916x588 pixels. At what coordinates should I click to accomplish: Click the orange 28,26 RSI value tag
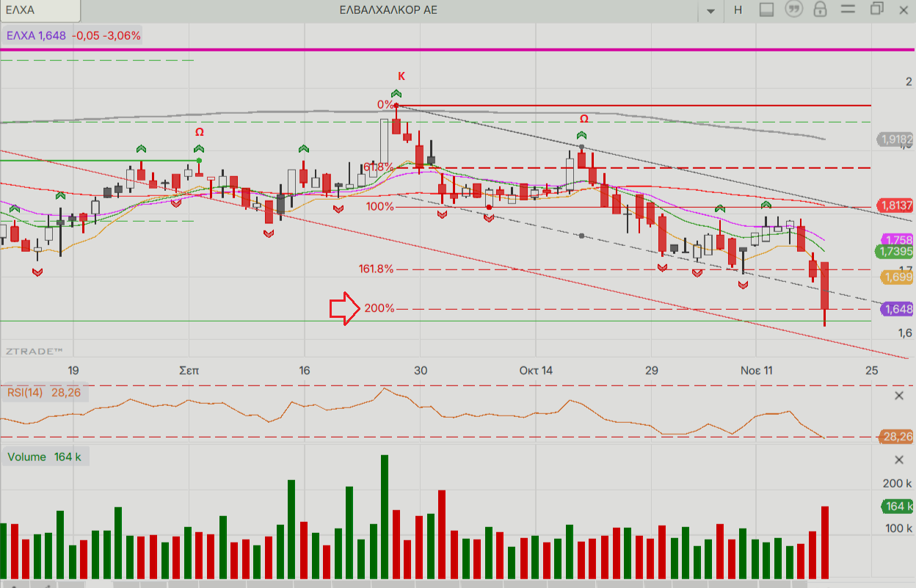[x=897, y=437]
